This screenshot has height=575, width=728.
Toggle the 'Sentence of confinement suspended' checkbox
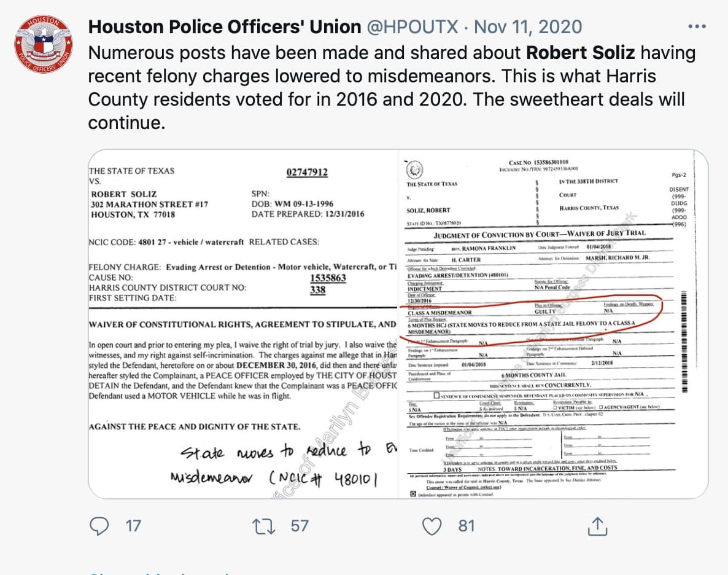(x=436, y=395)
